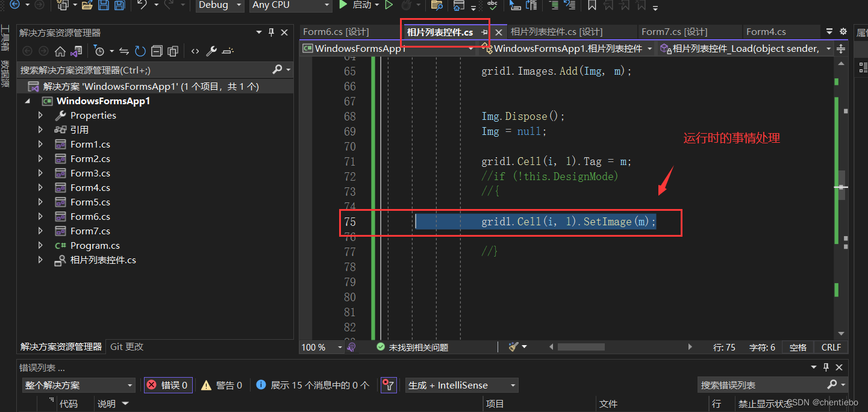Expand the Properties node
The width and height of the screenshot is (868, 412).
40,115
